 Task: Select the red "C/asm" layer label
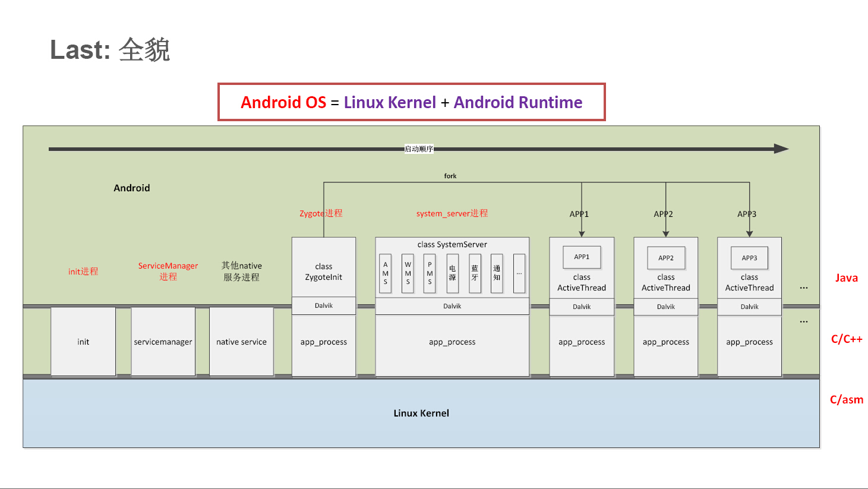847,400
